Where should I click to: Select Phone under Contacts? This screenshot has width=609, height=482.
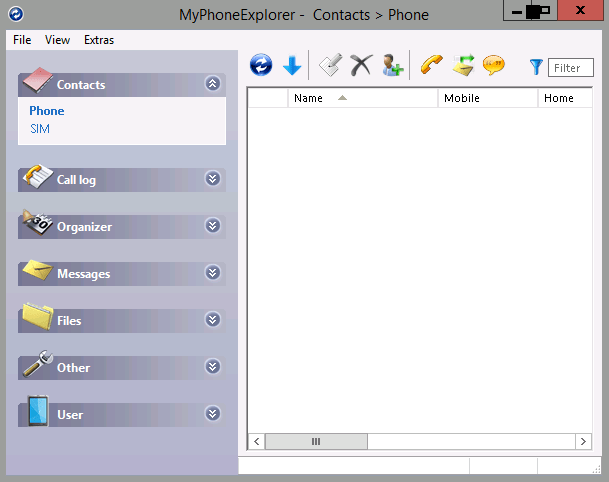pyautogui.click(x=46, y=111)
